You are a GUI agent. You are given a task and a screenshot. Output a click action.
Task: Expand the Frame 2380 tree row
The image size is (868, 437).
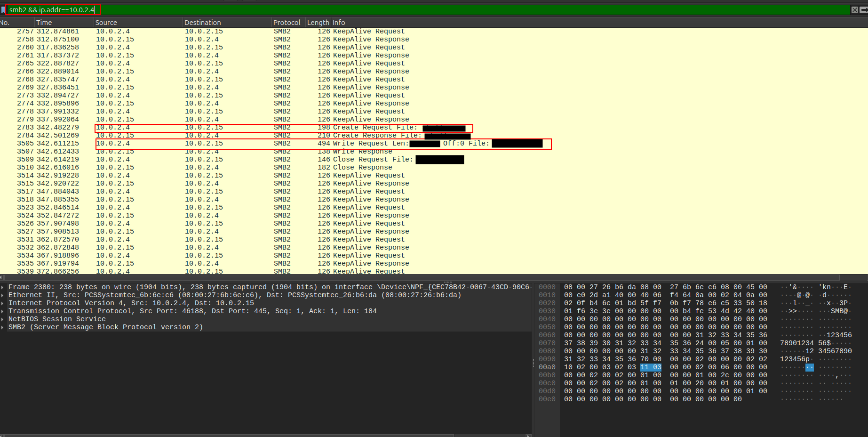point(3,287)
